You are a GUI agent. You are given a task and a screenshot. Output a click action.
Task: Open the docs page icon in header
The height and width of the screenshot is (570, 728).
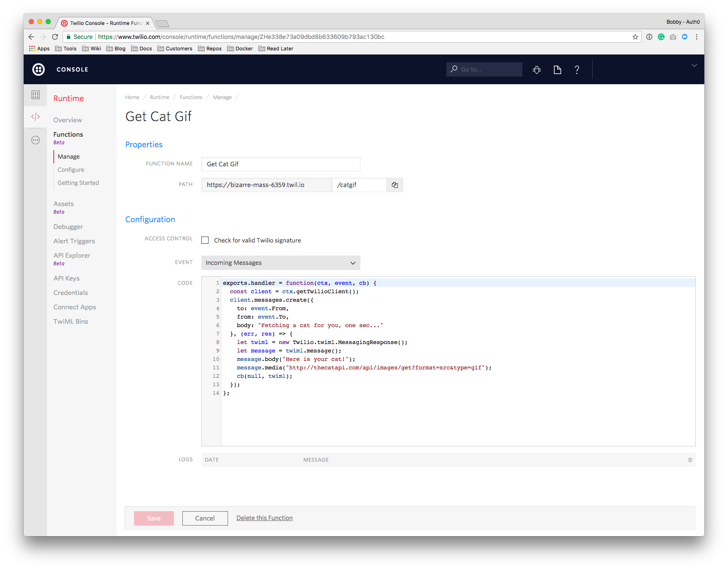[x=558, y=70]
